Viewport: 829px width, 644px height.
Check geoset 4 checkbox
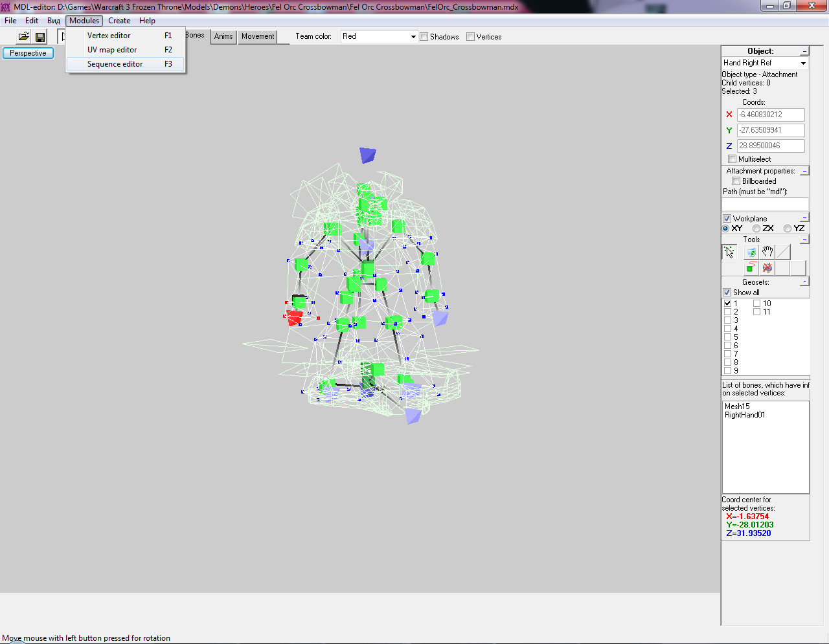(x=727, y=329)
